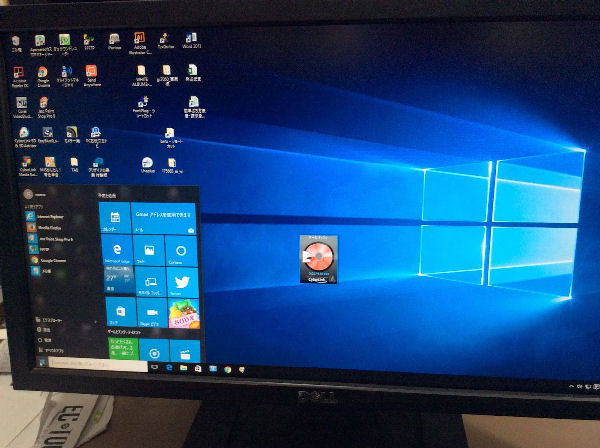This screenshot has width=600, height=448.
Task: Select the Acrobat Reader DC desktop icon
Action: tap(19, 77)
